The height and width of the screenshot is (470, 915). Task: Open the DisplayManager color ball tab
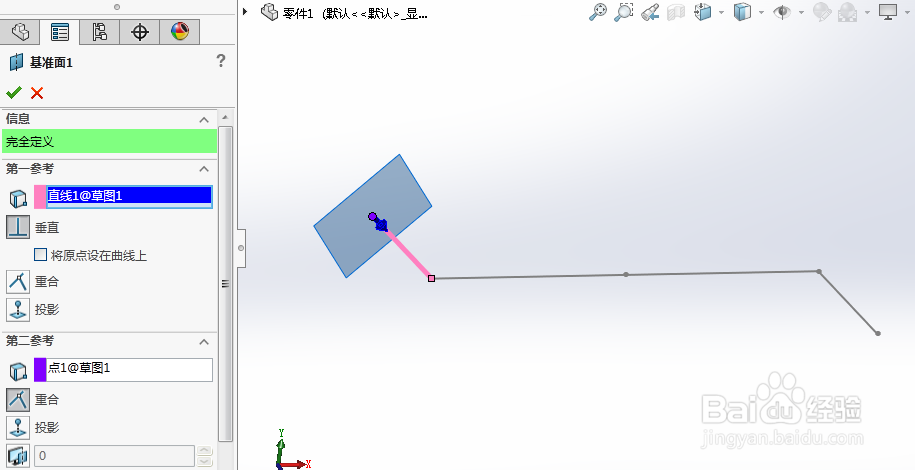click(180, 32)
